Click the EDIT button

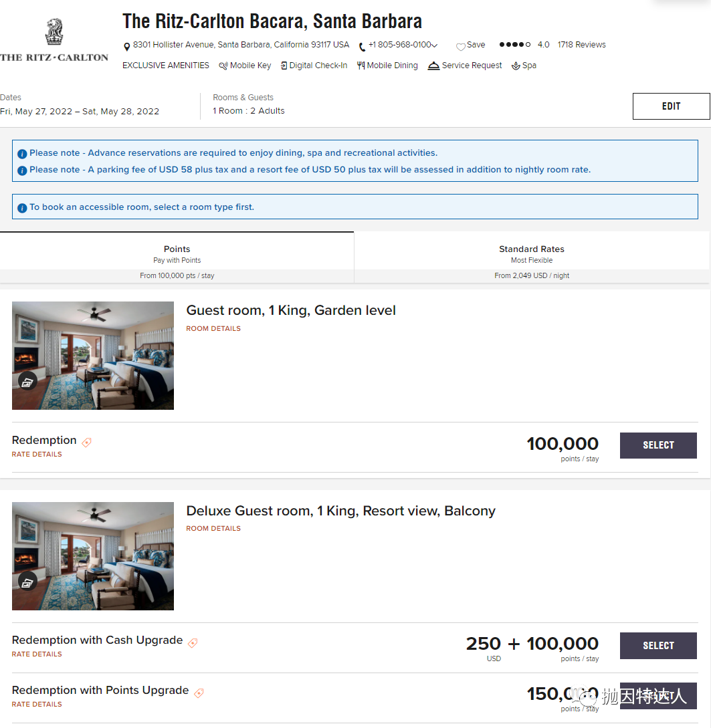671,106
